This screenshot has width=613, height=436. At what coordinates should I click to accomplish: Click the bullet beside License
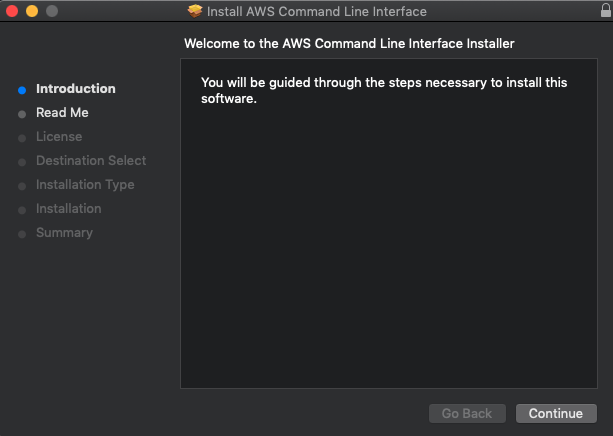tap(22, 138)
